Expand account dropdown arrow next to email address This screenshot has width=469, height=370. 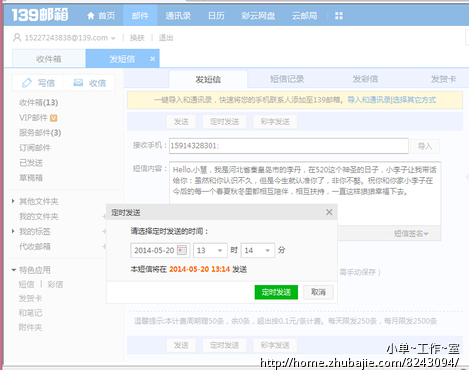tap(113, 38)
